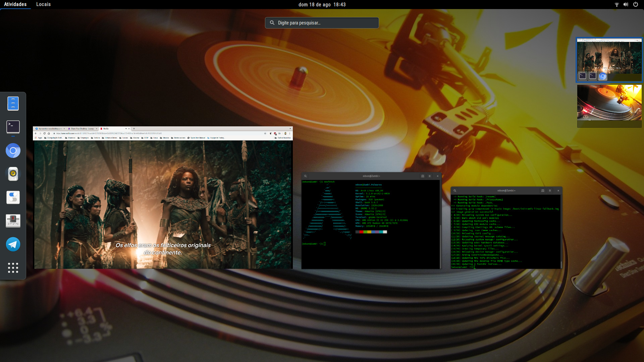644x362 pixels.
Task: Open hamburger menu in neofetch terminal
Action: (x=430, y=176)
